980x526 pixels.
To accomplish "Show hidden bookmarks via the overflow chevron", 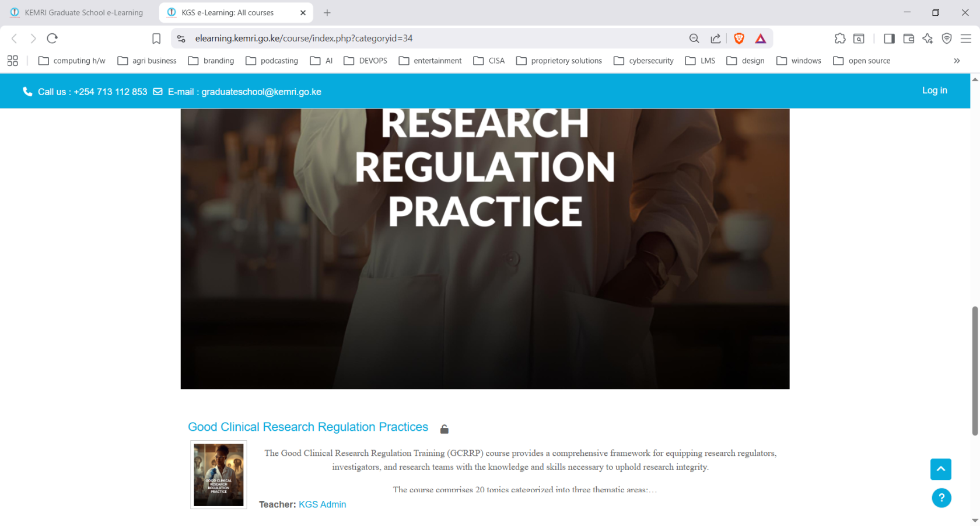I will click(957, 60).
